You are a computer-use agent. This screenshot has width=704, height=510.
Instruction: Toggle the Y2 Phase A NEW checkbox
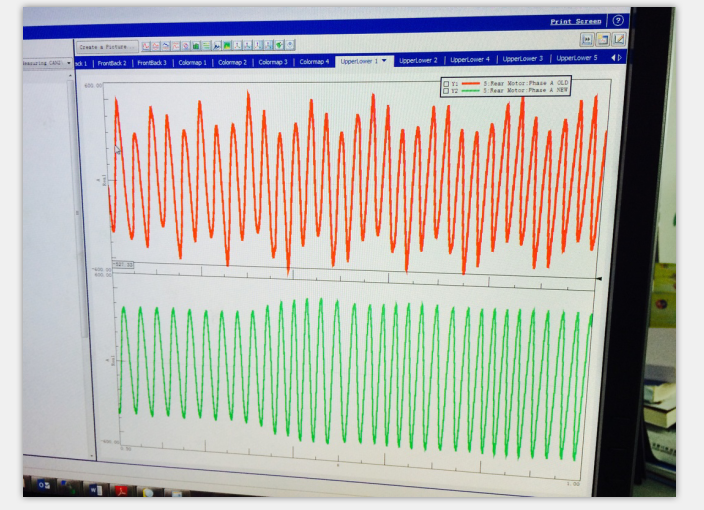pos(446,91)
